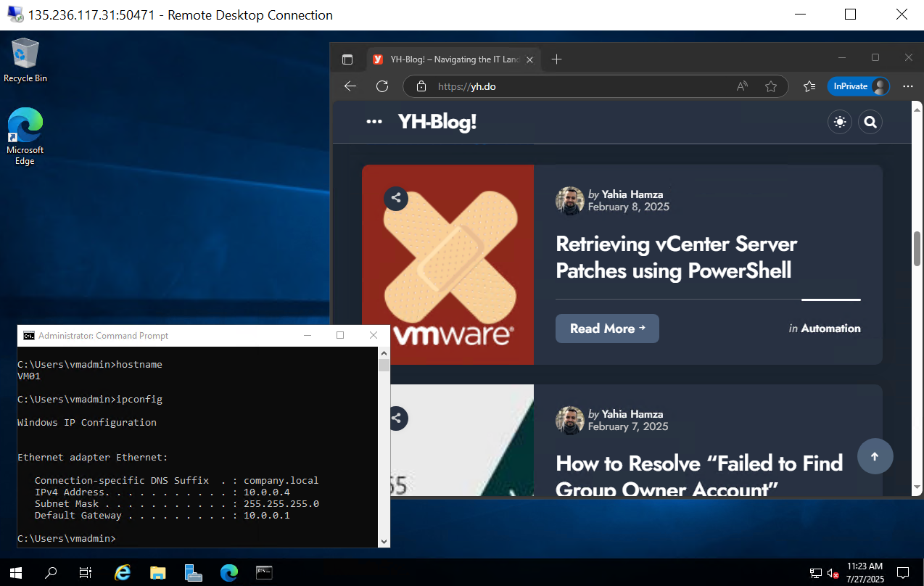Switch to Command Prompt on taskbar
Viewport: 924px width, 586px height.
click(264, 572)
